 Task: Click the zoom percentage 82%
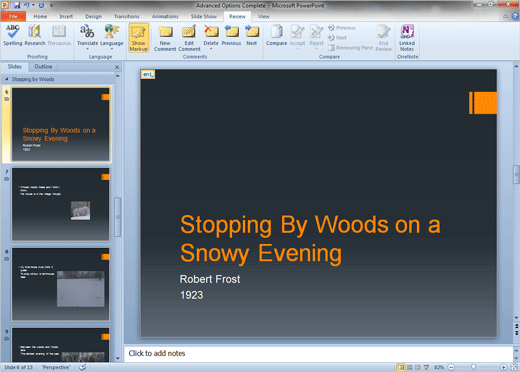[x=439, y=367]
